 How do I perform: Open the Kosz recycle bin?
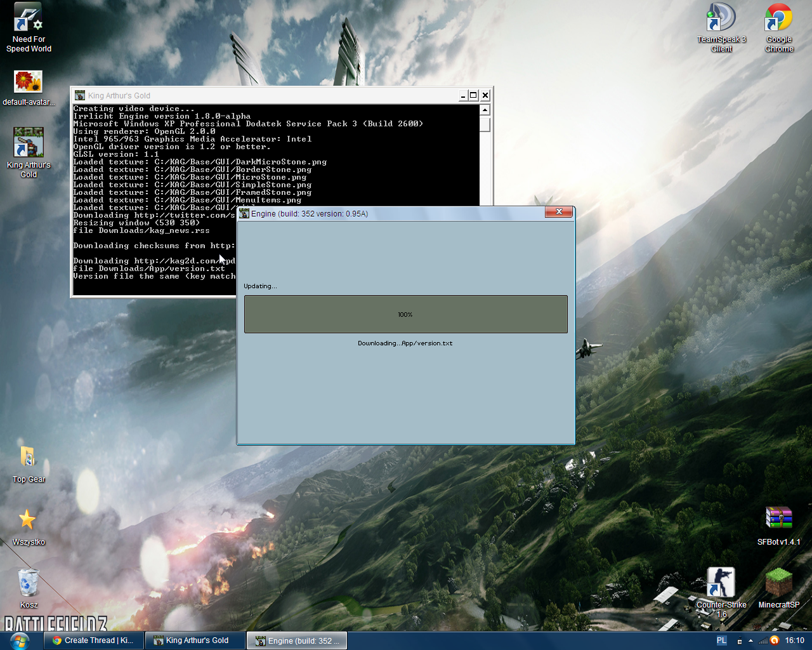(x=28, y=588)
